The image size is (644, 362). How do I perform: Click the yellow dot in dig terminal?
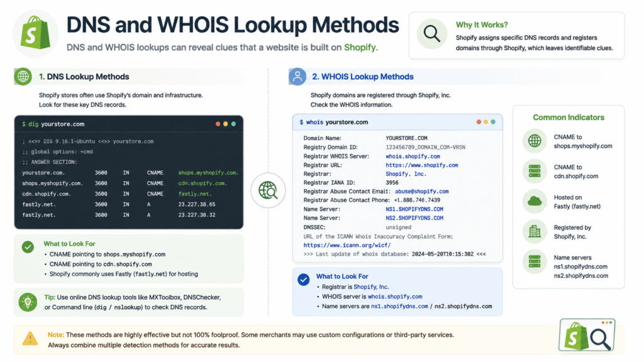[x=226, y=124]
